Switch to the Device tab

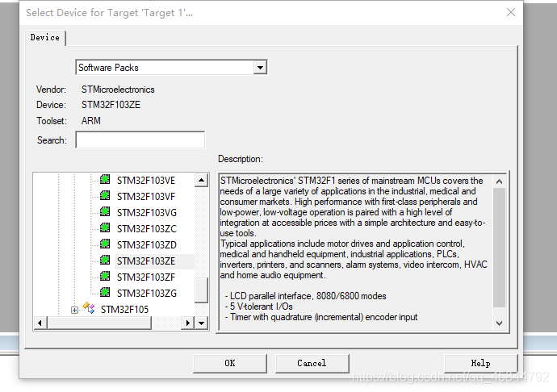tap(44, 38)
